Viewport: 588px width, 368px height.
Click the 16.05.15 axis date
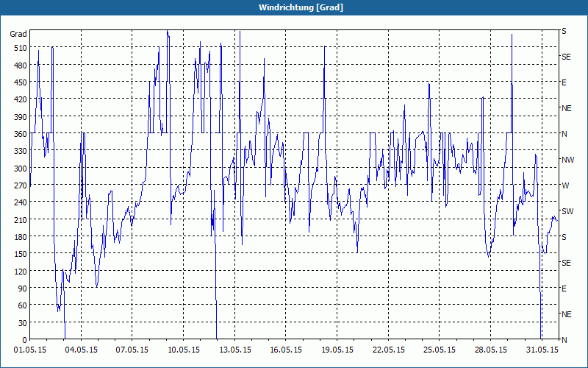[x=286, y=350]
